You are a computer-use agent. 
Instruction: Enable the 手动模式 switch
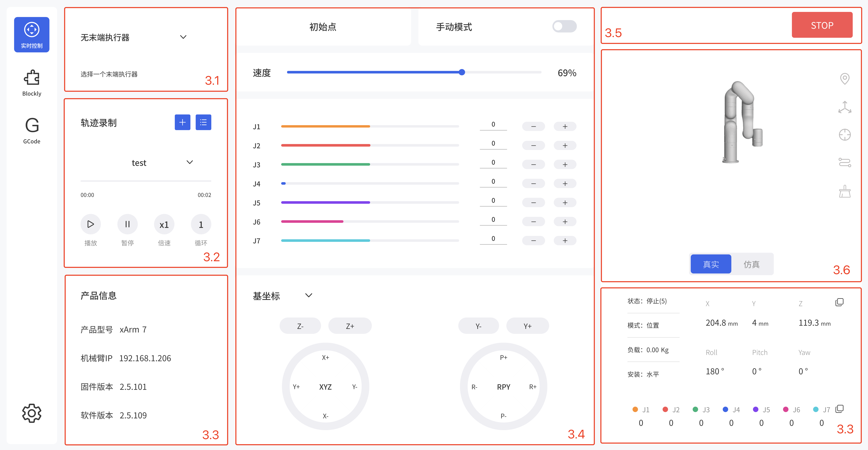tap(564, 26)
